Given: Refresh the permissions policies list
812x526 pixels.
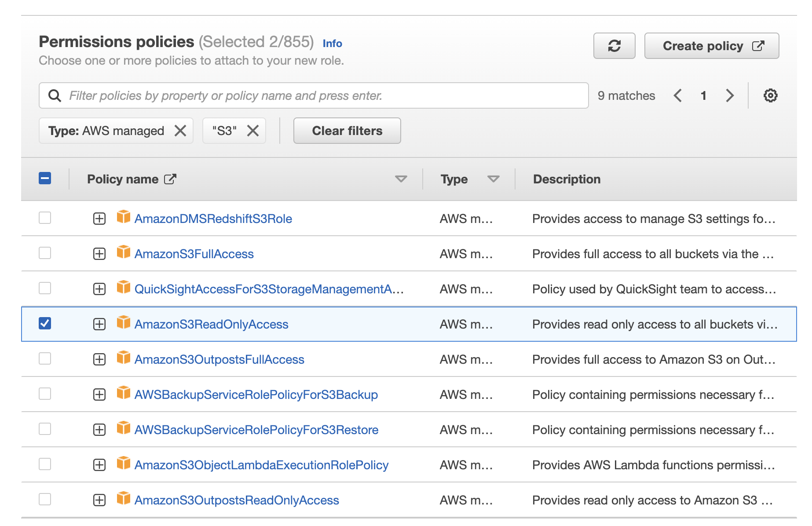Looking at the screenshot, I should 614,46.
